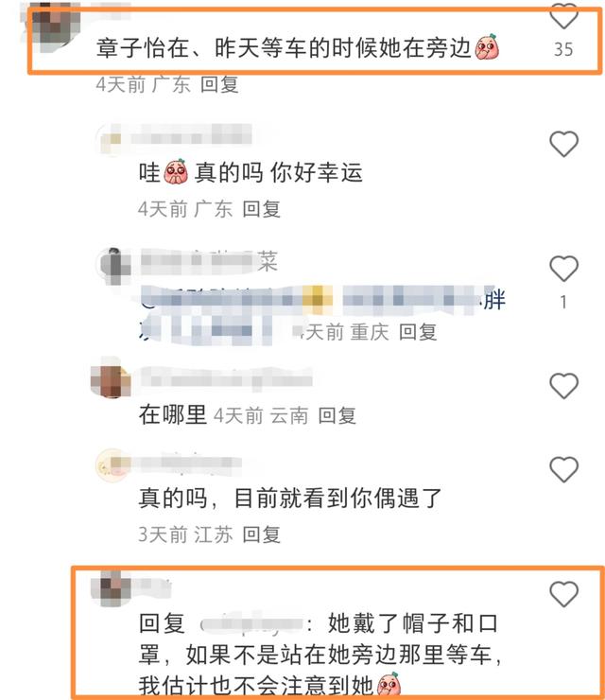The image size is (605, 700).
Task: Like the '哇 真的吗 你好幸运' comment
Action: click(x=563, y=144)
